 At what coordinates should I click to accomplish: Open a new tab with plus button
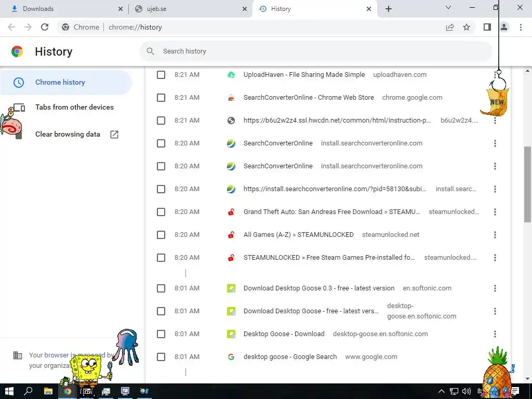point(389,9)
